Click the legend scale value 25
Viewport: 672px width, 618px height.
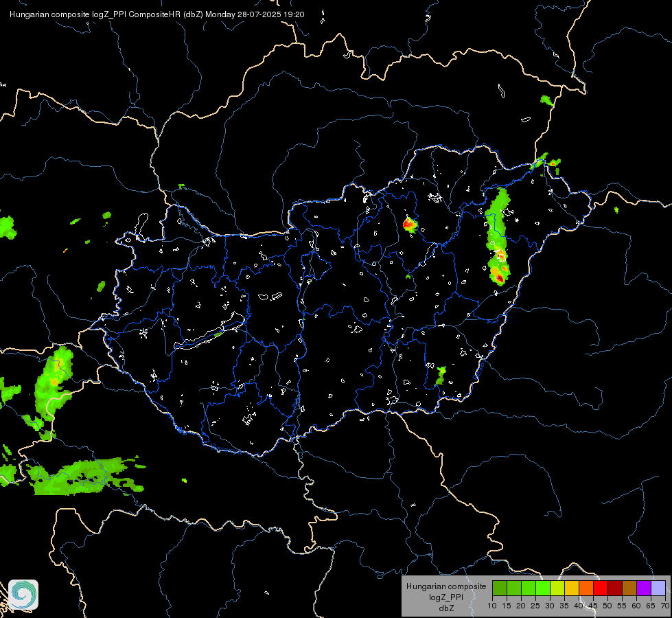click(x=535, y=606)
